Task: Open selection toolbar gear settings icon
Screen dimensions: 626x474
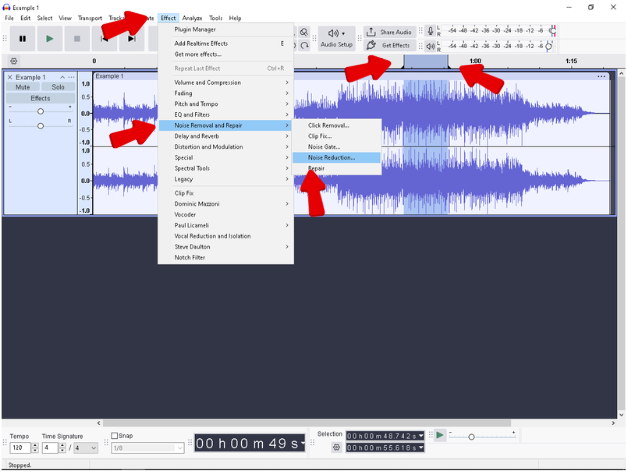Action: click(336, 447)
